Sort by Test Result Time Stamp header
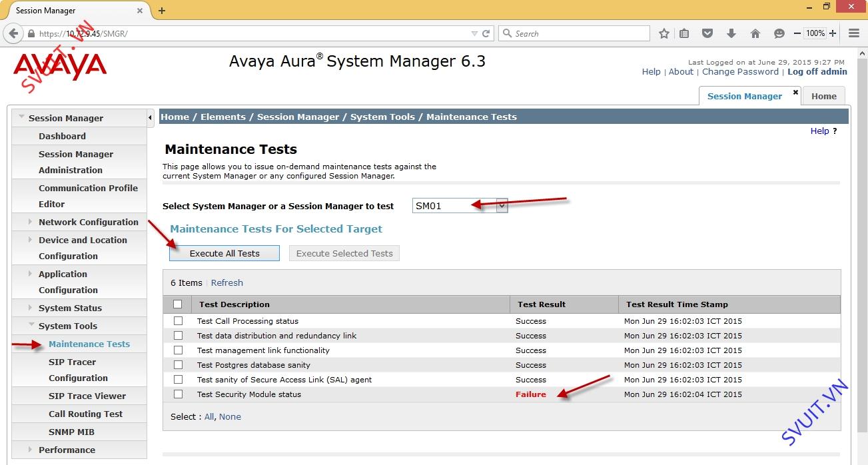The image size is (868, 465). coord(677,304)
